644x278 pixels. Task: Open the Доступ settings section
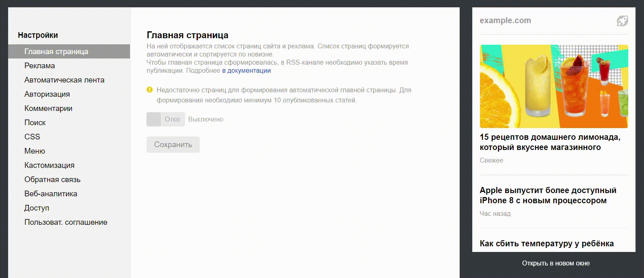pyautogui.click(x=37, y=208)
